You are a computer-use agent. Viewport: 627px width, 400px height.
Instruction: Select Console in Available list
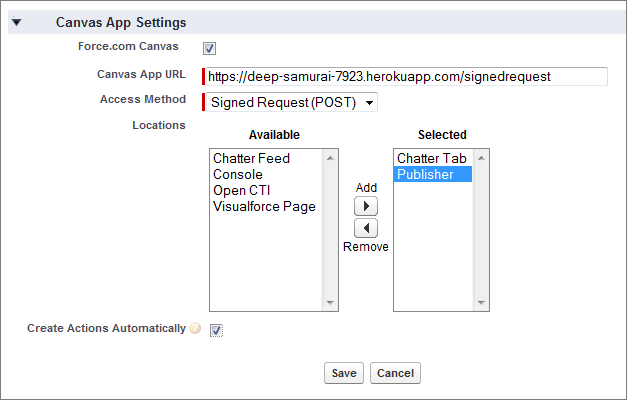[x=266, y=174]
